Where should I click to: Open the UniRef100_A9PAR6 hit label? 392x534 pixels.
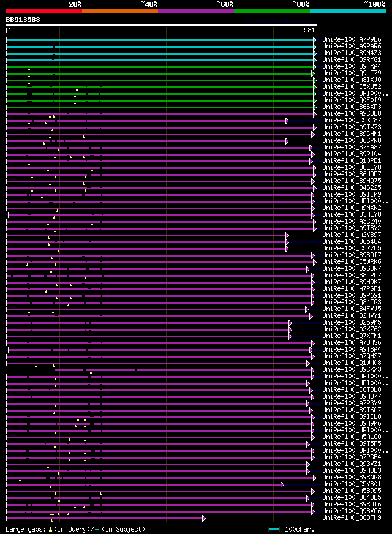point(352,47)
